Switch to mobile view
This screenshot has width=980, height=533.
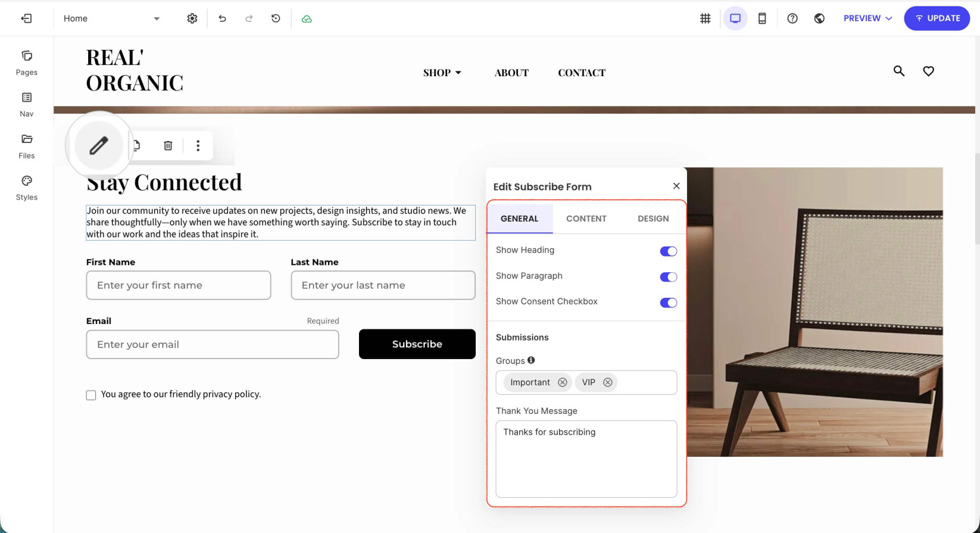coord(762,18)
